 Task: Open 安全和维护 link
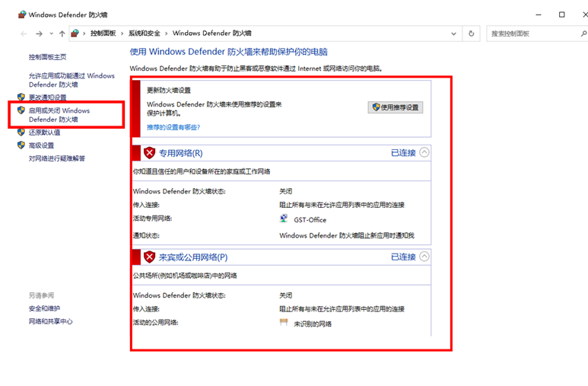click(44, 308)
